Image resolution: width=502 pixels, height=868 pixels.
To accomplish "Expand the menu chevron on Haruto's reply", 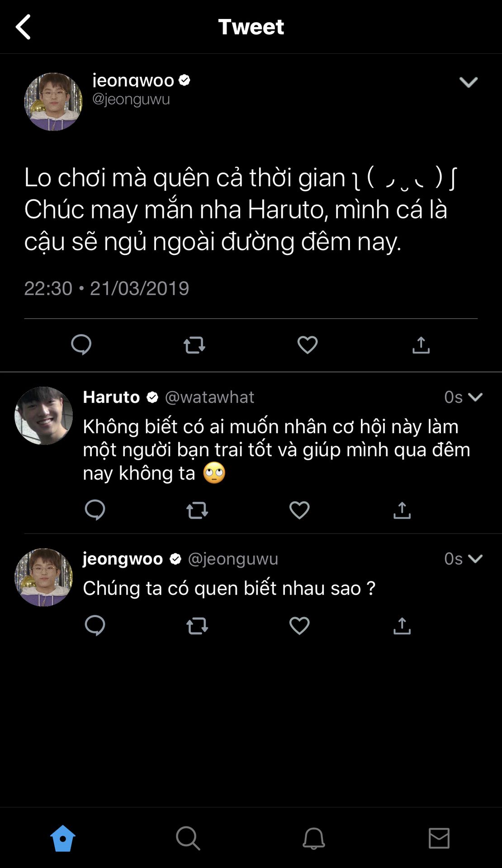I will coord(475,397).
